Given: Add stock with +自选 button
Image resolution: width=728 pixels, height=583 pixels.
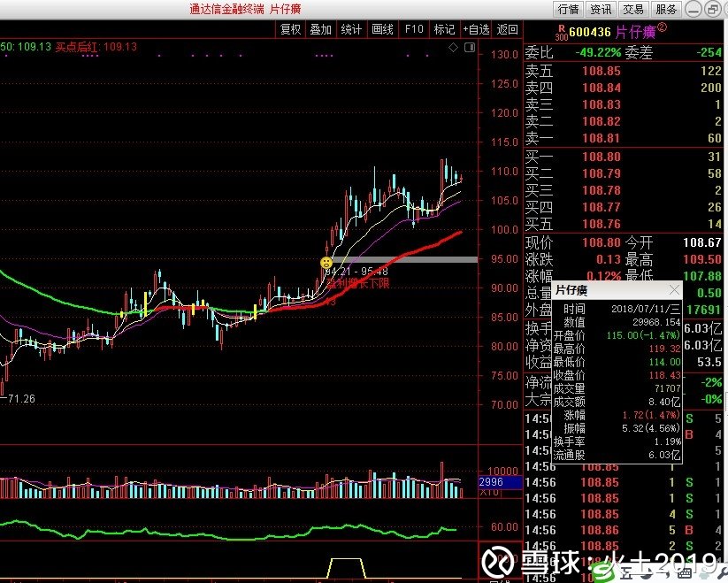Looking at the screenshot, I should (476, 30).
